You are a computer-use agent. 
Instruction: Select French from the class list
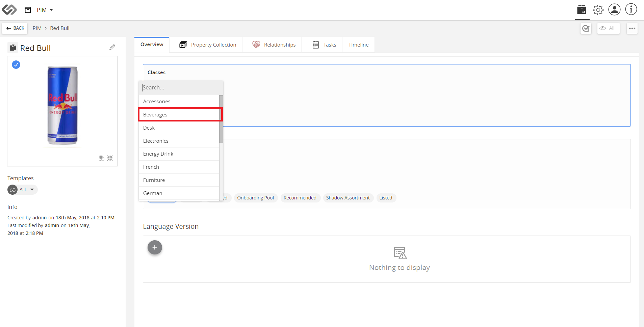coord(179,167)
